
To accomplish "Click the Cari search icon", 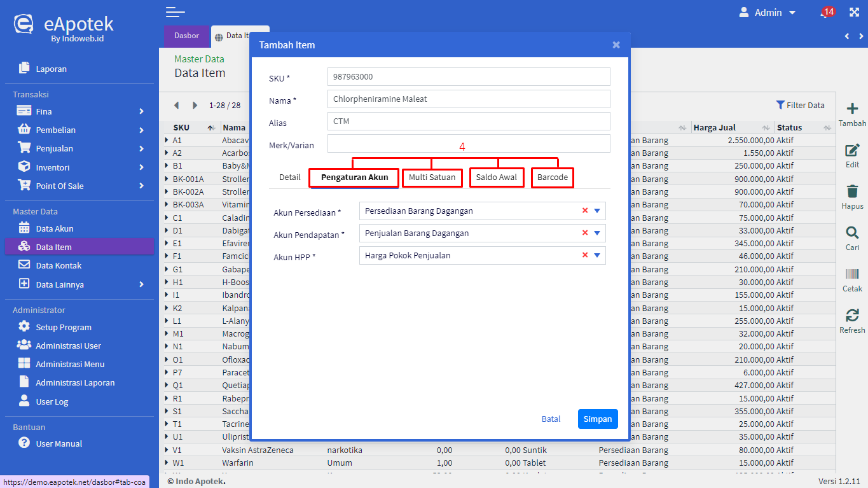I will coord(852,233).
